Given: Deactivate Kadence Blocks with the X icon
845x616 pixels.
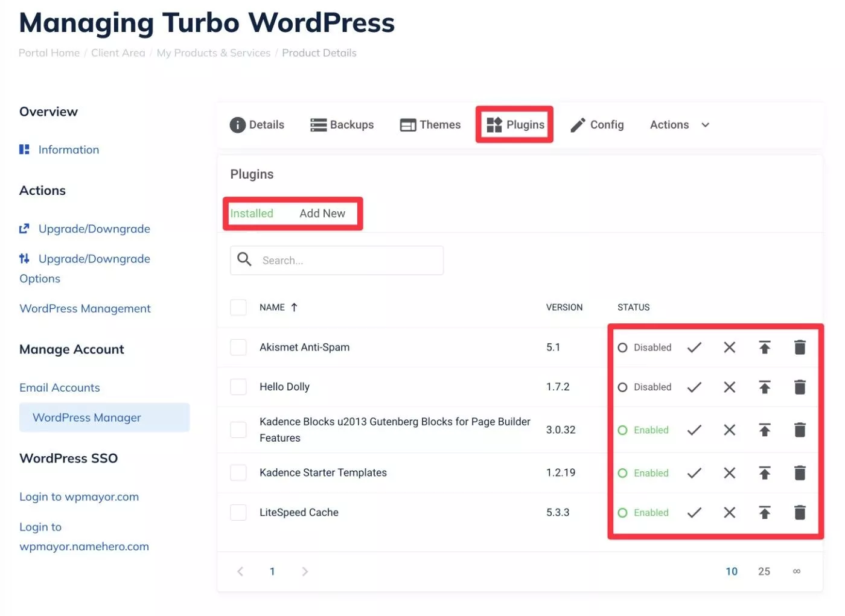Looking at the screenshot, I should point(729,430).
